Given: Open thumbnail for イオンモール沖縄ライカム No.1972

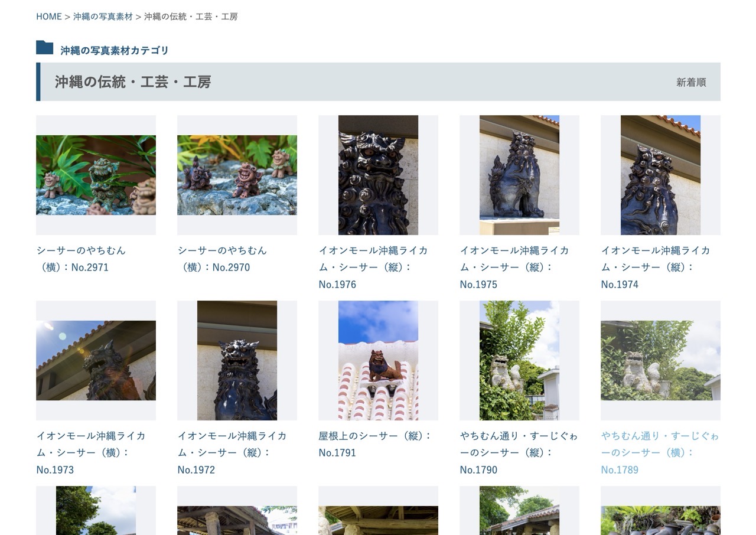Looking at the screenshot, I should (x=237, y=360).
